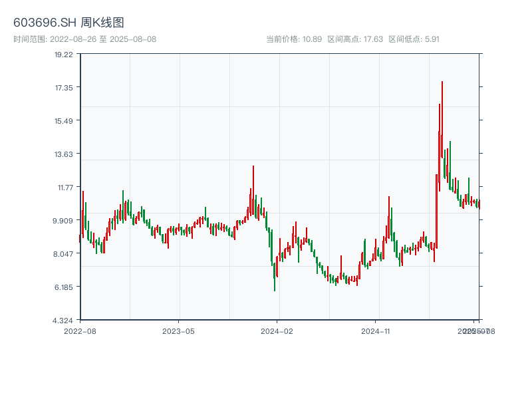Click the x-axis label 2024-11

click(375, 331)
